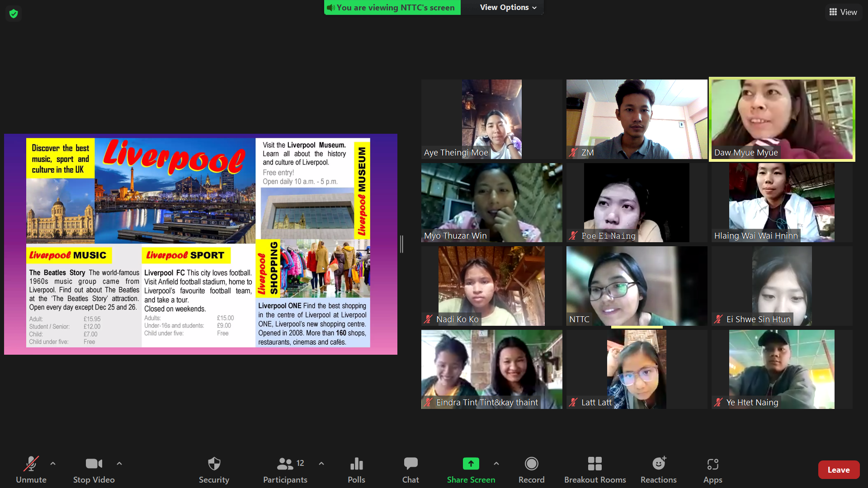Select Aye Theingi Moe video tile
Viewport: 868px width, 488px height.
click(491, 119)
